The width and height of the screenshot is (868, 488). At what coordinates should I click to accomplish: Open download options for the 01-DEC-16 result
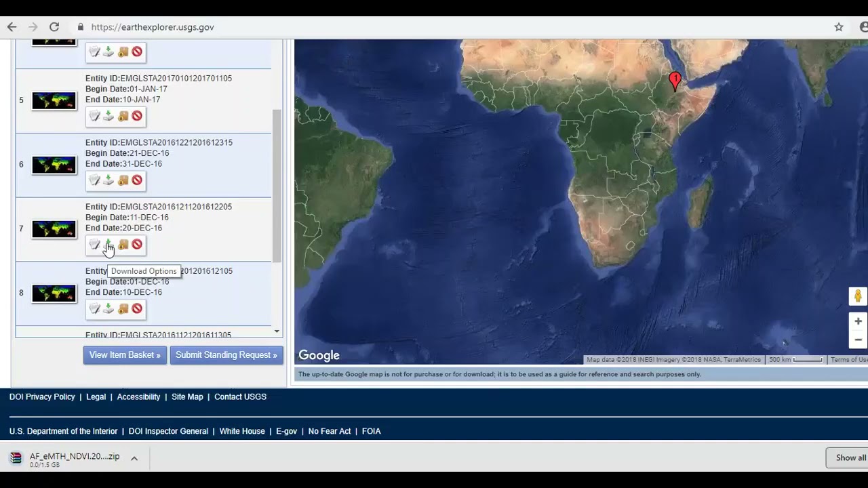108,309
